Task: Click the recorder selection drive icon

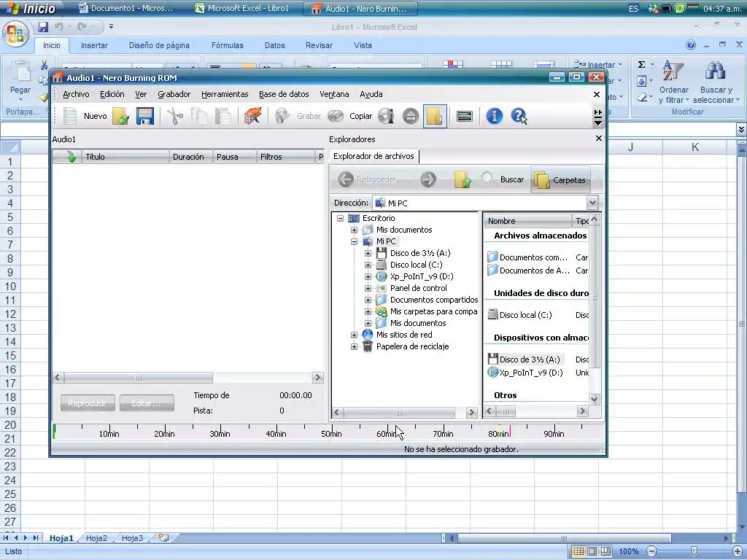Action: (x=465, y=116)
